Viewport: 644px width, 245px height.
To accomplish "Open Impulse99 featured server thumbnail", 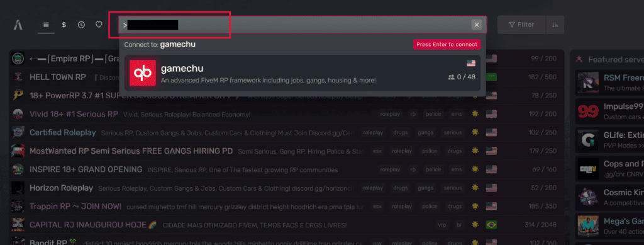I will click(x=588, y=111).
